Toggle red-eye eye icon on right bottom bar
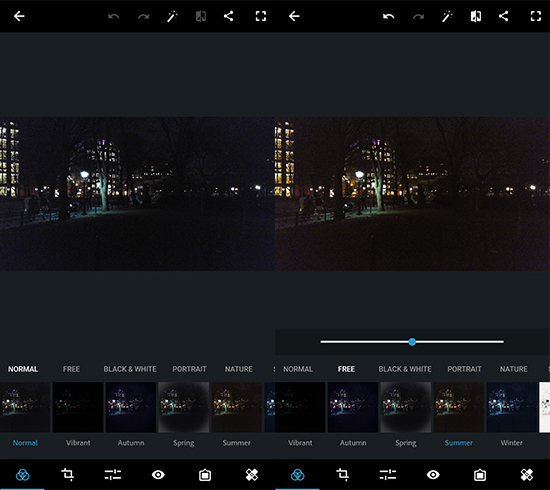Image resolution: width=550 pixels, height=490 pixels. click(x=433, y=475)
